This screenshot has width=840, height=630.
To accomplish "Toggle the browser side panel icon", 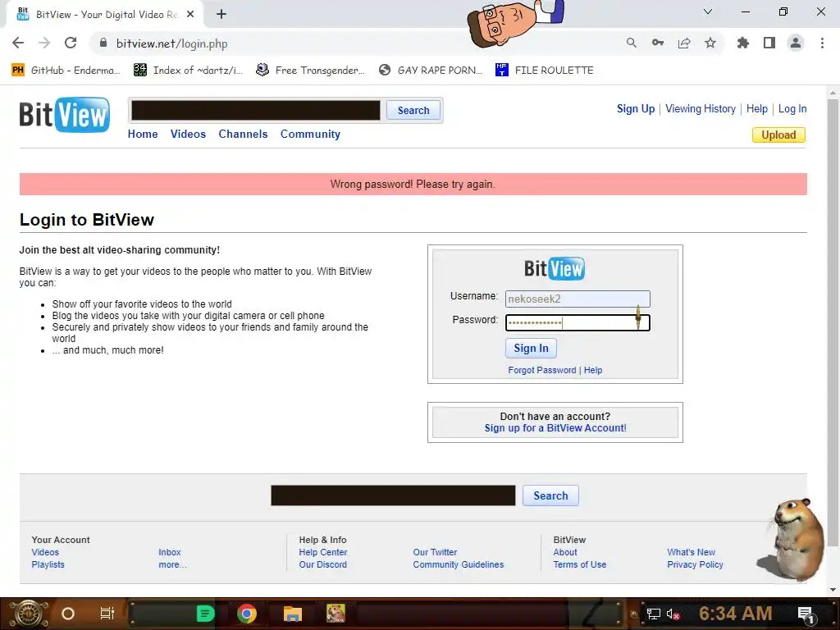I will 769,43.
